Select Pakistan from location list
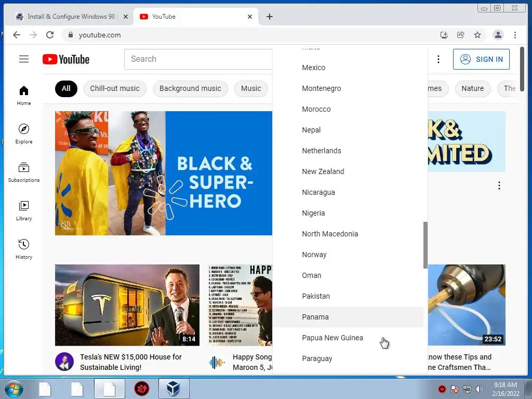The image size is (532, 399). click(x=348, y=296)
